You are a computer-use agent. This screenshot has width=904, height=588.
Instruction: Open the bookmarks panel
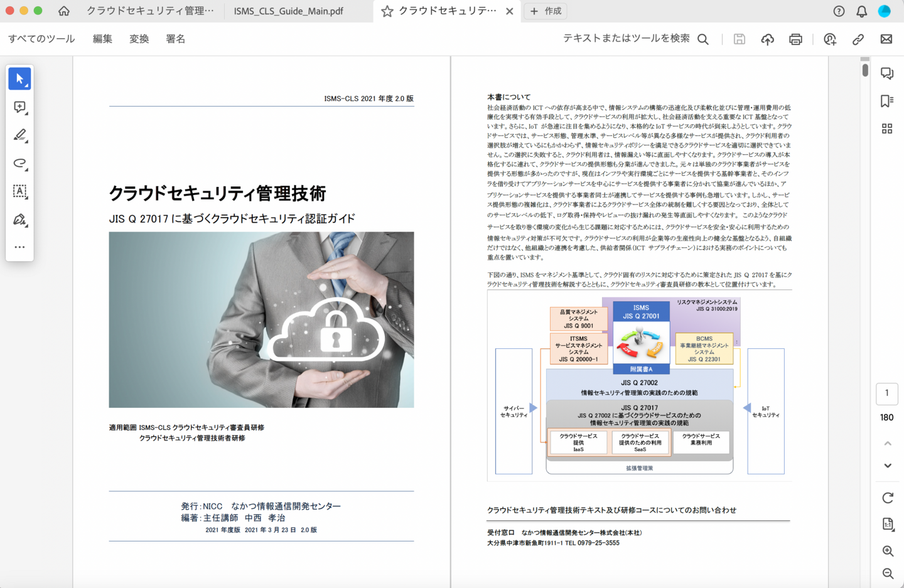coord(887,101)
